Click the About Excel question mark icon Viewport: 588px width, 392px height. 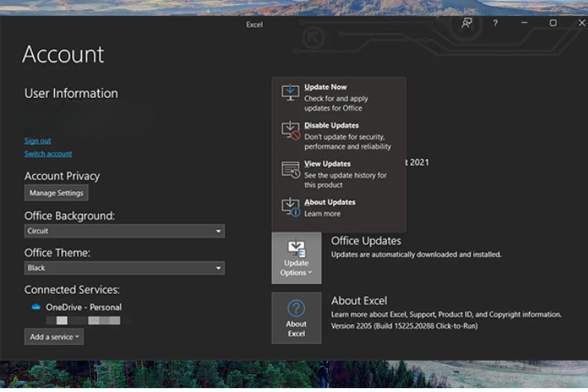pos(296,308)
